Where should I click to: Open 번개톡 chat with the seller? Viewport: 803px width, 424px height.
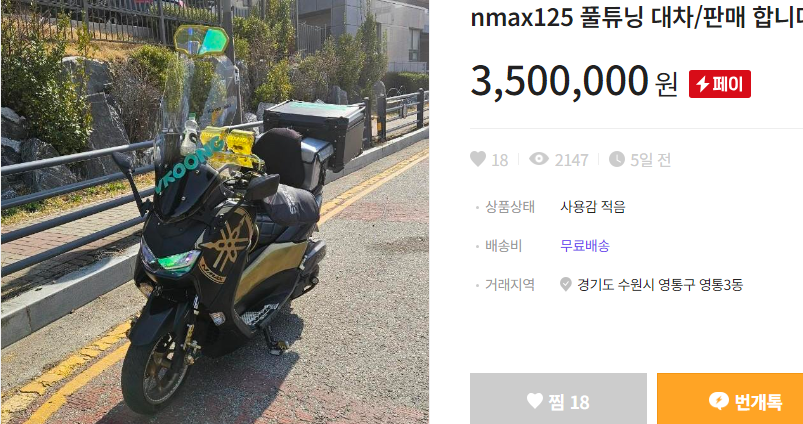(730, 399)
